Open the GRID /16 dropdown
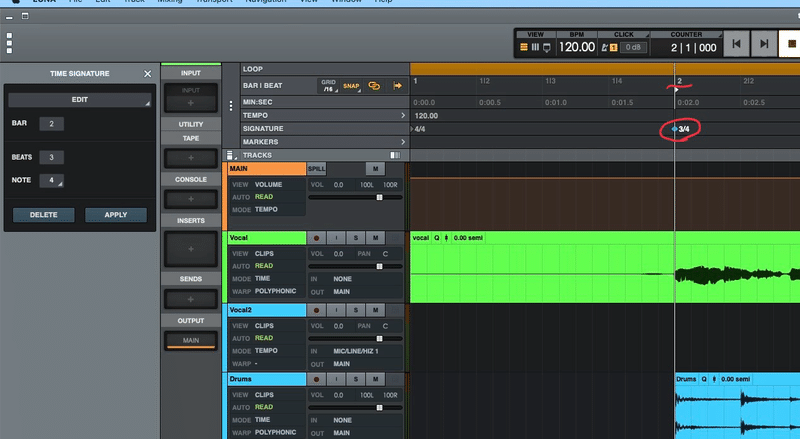The width and height of the screenshot is (800, 439). [328, 86]
